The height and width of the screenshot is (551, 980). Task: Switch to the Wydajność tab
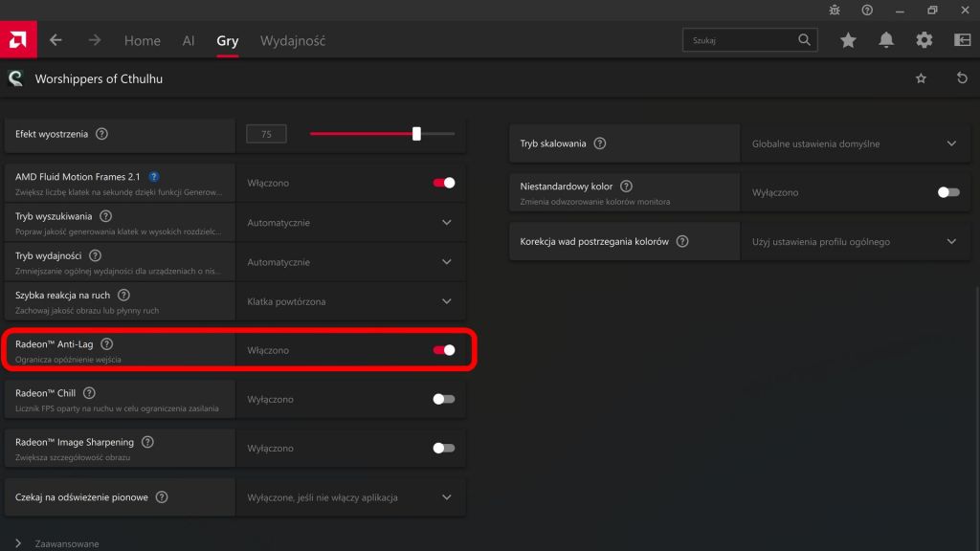tap(293, 41)
